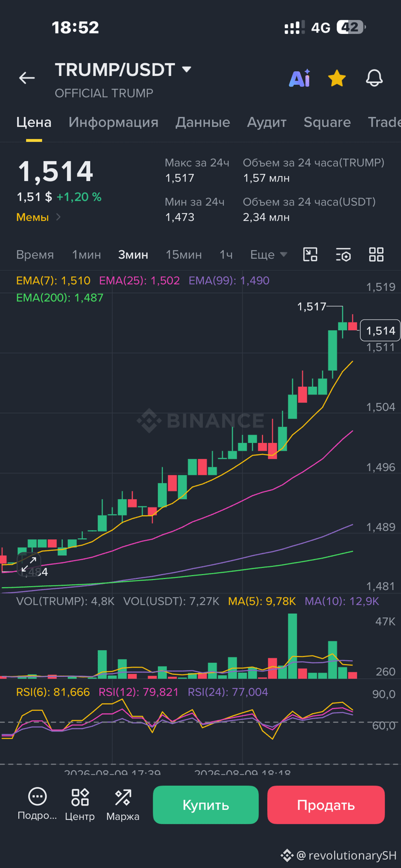
Task: Tap the OFFICIAL TRUMP subtitle
Action: (x=104, y=93)
